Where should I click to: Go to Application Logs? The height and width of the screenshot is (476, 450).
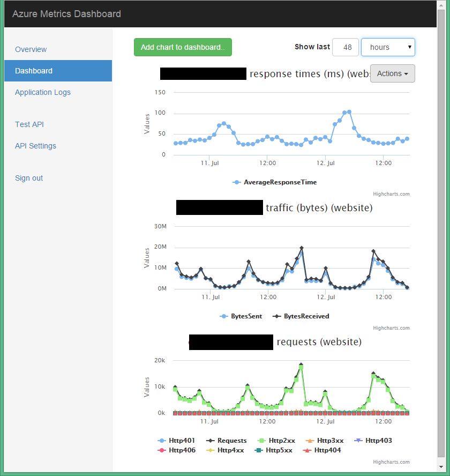point(43,92)
